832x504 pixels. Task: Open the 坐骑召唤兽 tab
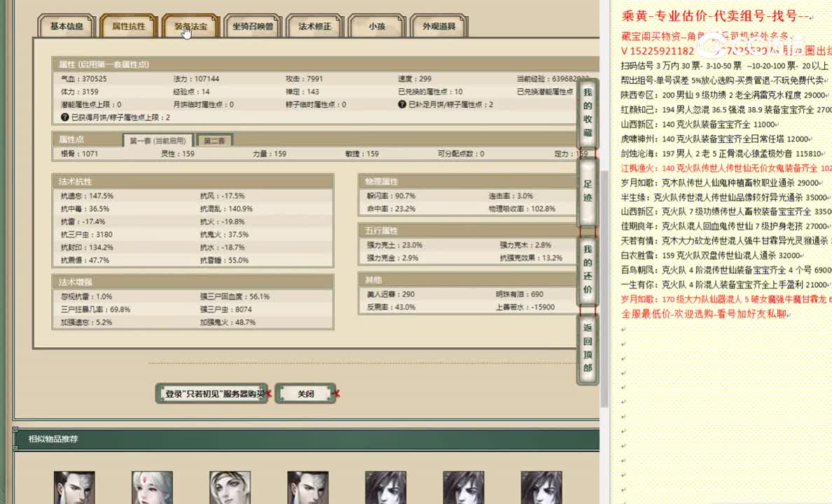253,27
